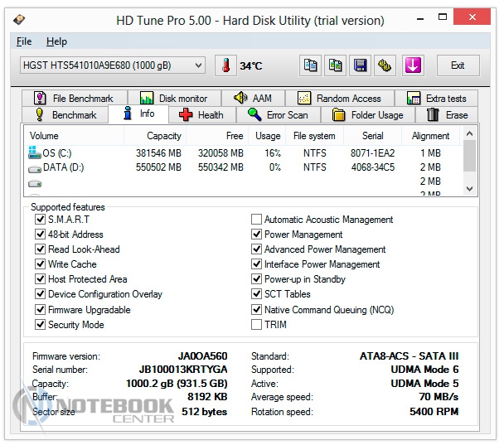Click the copy screenshot to clipboard icon
Screen dimensions: 504x445
coord(336,65)
